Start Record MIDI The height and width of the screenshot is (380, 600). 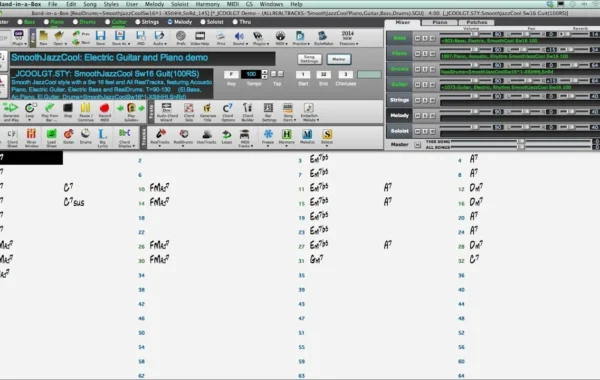point(104,112)
